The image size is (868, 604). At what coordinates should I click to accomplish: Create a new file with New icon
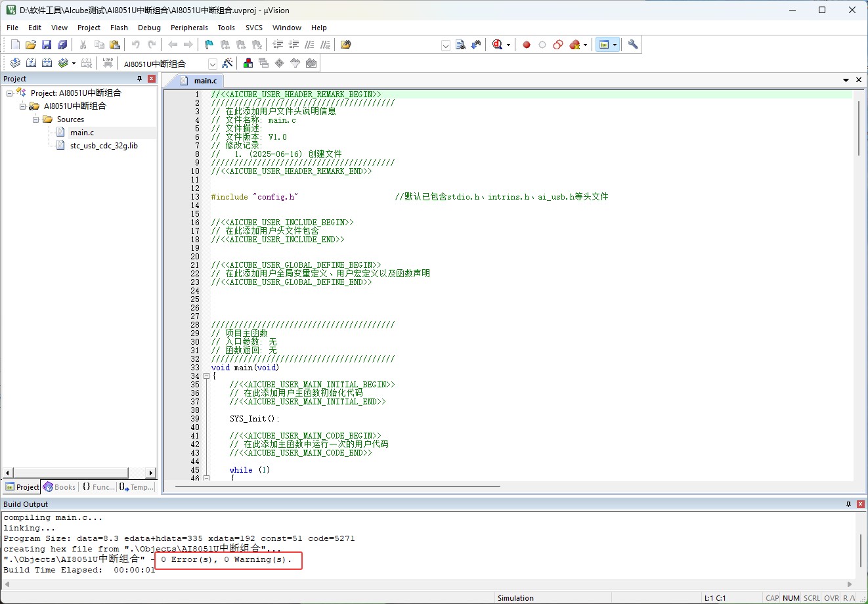pyautogui.click(x=15, y=45)
